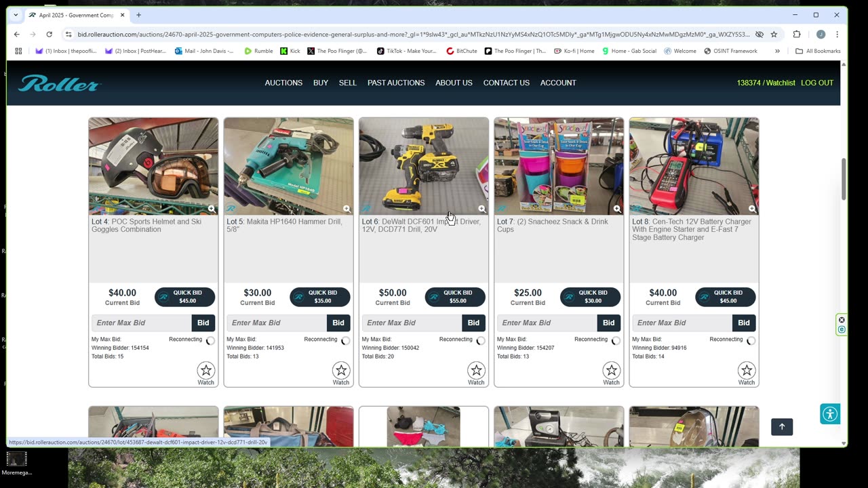868x488 pixels.
Task: Watch Lot 4 with the star icon
Action: pyautogui.click(x=206, y=370)
